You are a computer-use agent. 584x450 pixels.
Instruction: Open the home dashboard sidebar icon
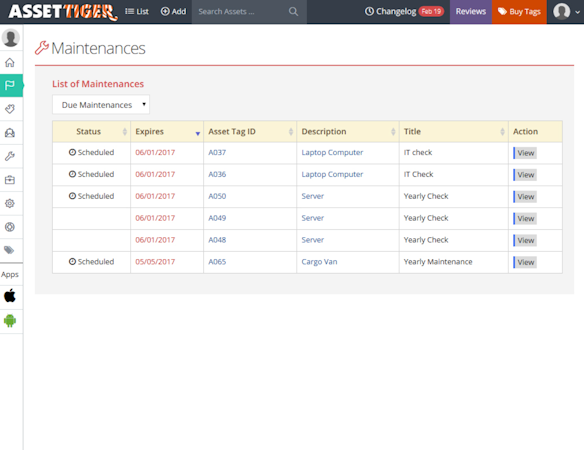(x=10, y=62)
